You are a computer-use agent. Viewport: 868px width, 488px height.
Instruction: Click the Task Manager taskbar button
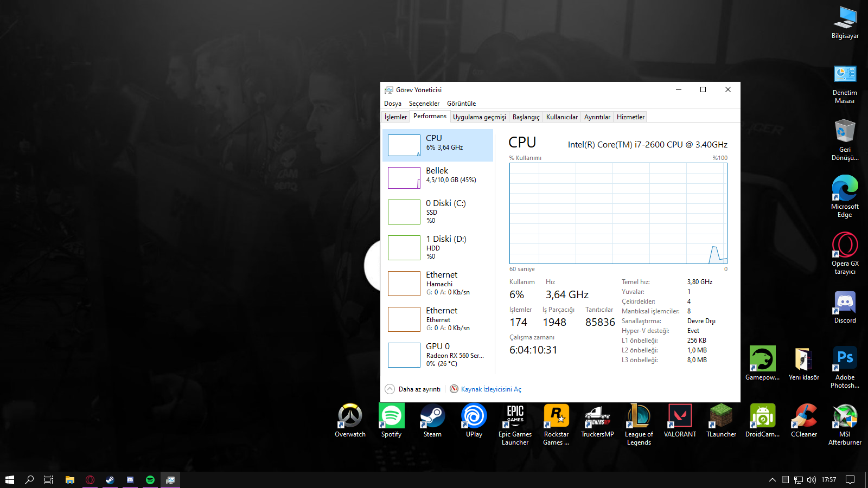click(170, 480)
